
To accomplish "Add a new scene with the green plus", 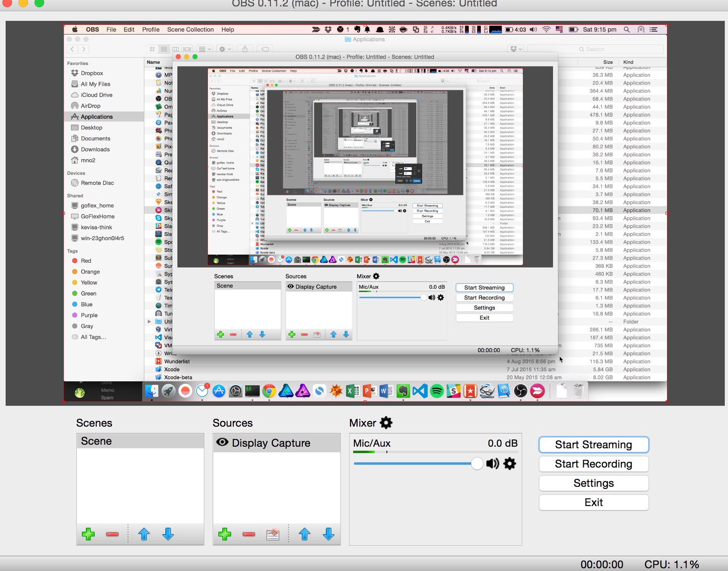I will tap(88, 534).
